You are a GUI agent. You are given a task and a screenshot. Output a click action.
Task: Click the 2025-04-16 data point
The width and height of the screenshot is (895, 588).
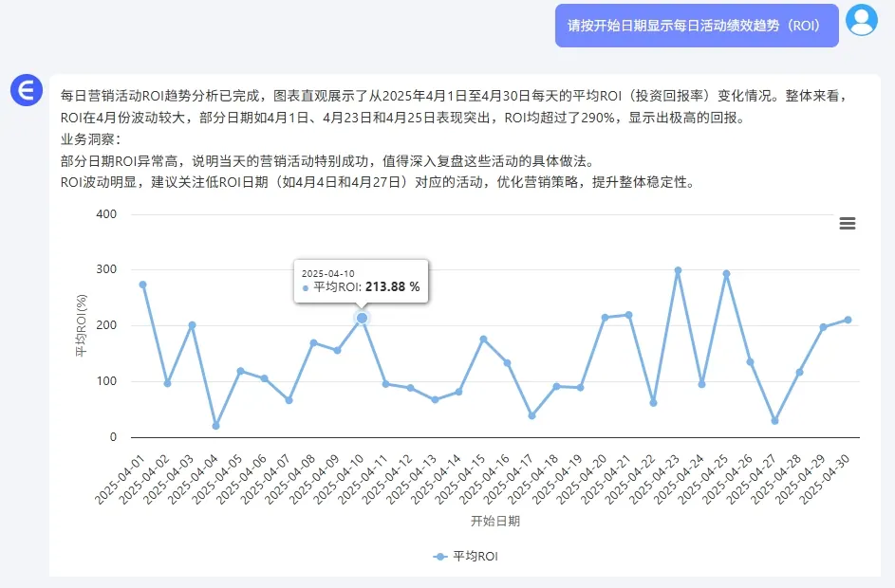[507, 363]
